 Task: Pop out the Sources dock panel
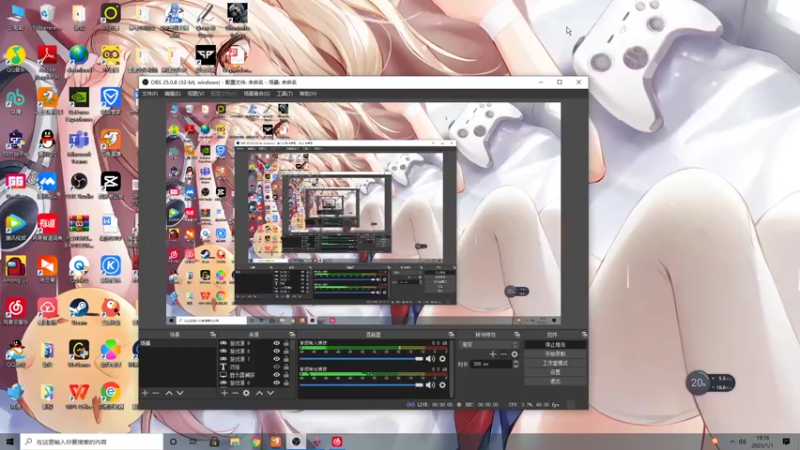[292, 335]
